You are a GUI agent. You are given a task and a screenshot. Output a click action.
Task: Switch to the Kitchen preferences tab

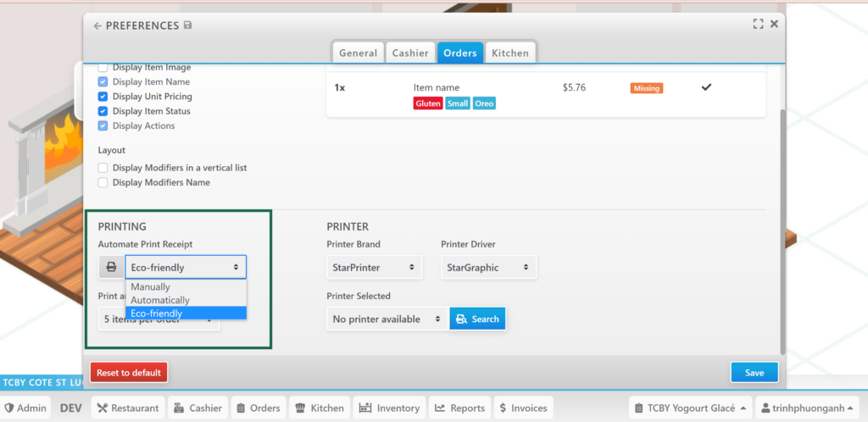pyautogui.click(x=510, y=53)
